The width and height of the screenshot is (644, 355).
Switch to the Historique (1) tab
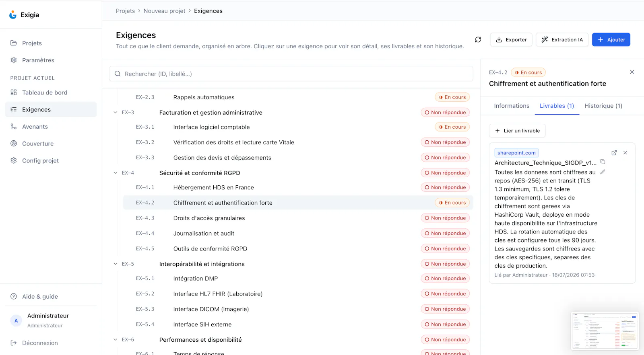coord(603,106)
